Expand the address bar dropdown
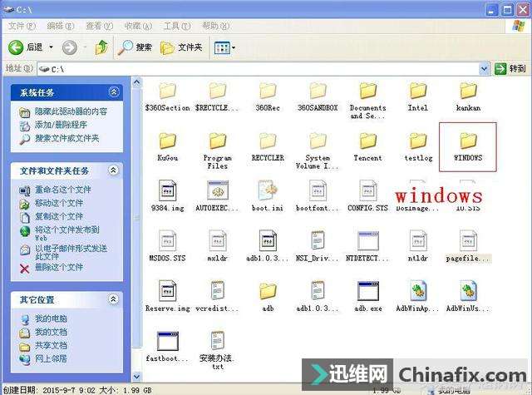 click(484, 69)
